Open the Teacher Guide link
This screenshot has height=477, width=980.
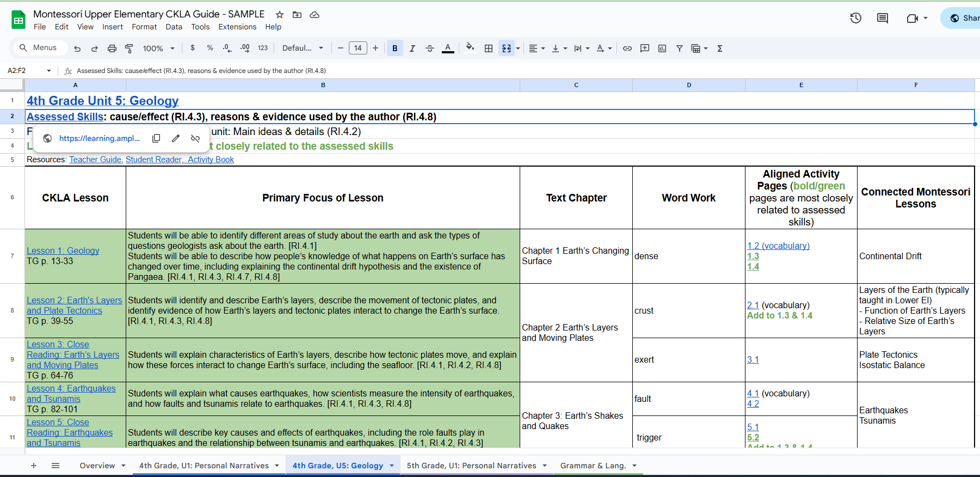95,160
